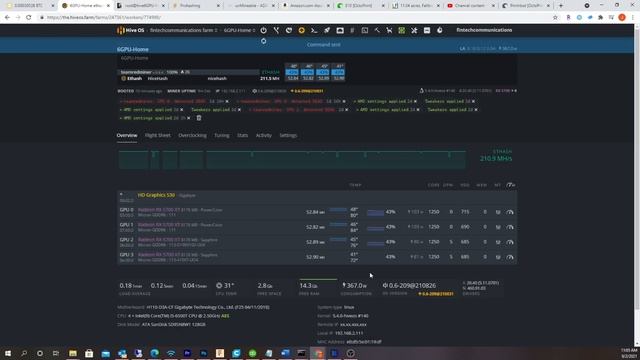
Task: Click the 210.9 MH/s Ethash total
Action: 496,159
